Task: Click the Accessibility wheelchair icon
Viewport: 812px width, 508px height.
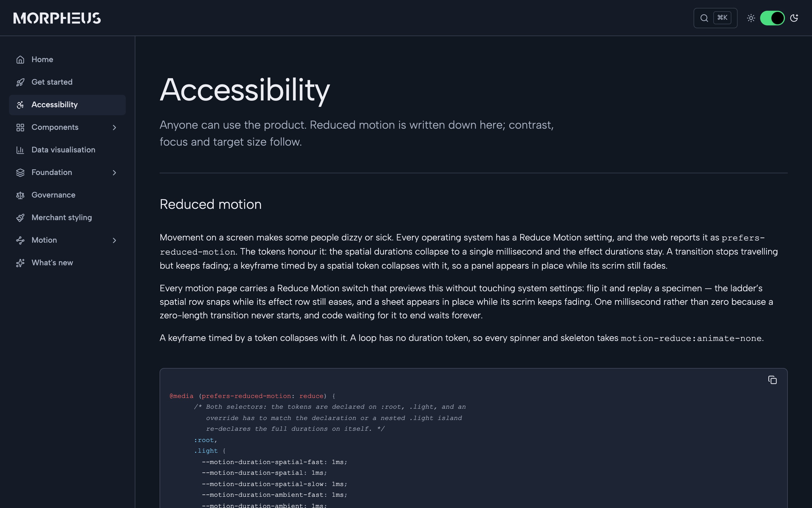Action: pyautogui.click(x=20, y=105)
